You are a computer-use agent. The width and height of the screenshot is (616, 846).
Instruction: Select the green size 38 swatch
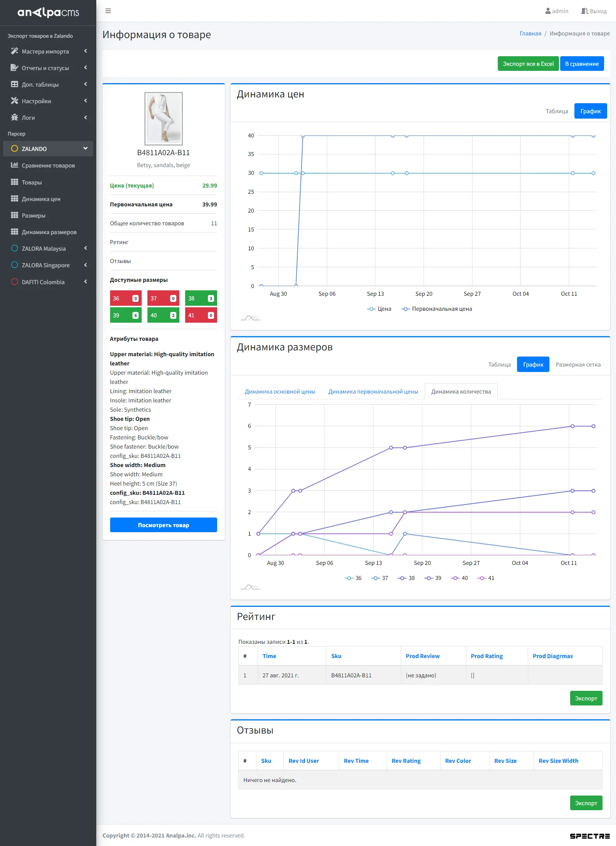tap(201, 298)
